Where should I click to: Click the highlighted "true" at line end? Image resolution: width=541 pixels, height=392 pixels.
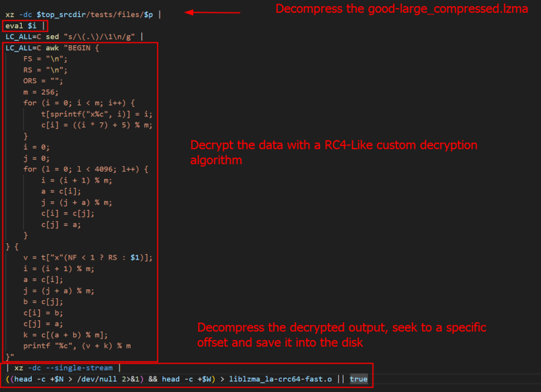(358, 379)
